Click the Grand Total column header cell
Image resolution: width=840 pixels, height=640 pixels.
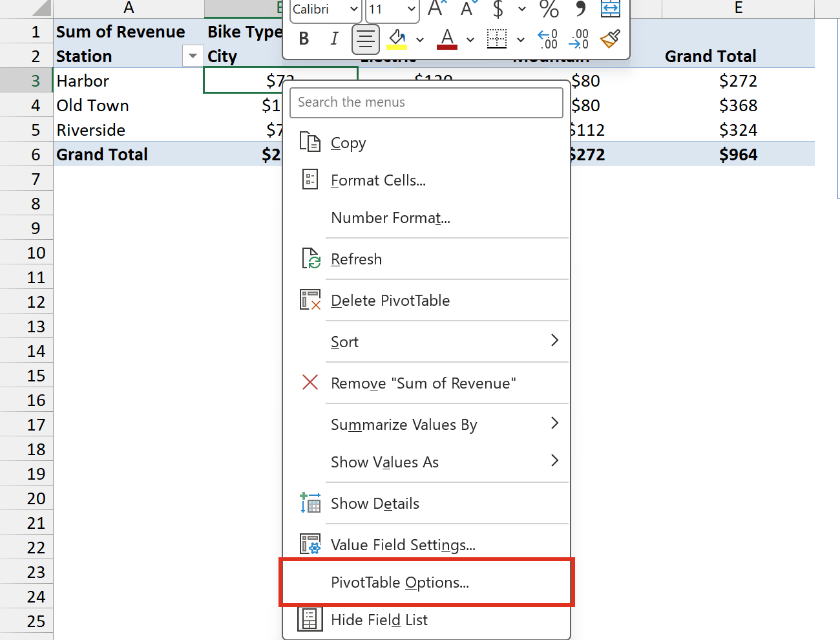[x=738, y=56]
